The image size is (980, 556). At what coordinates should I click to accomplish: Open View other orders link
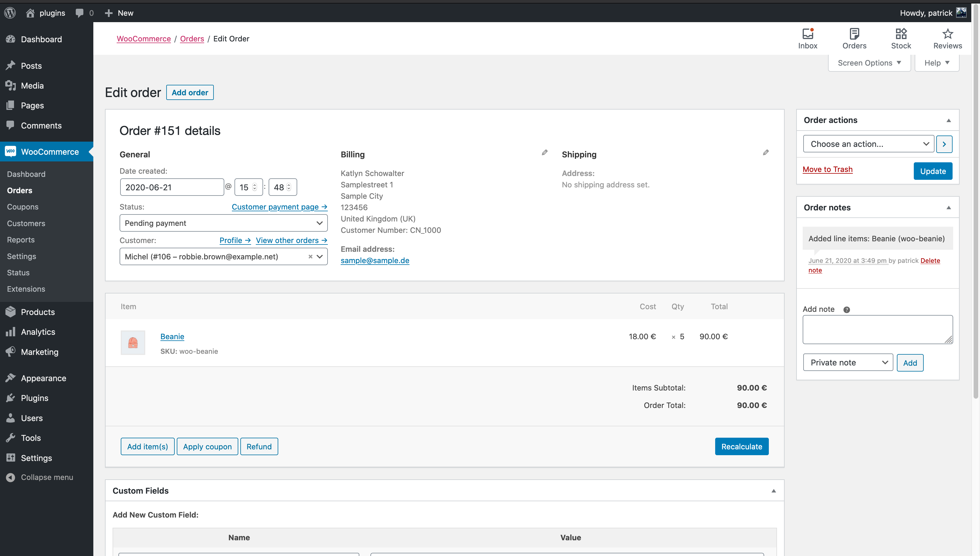291,240
